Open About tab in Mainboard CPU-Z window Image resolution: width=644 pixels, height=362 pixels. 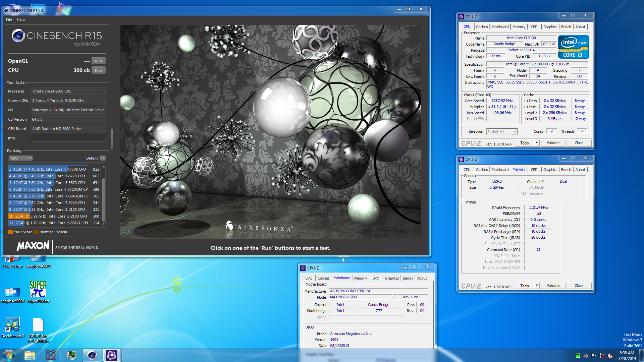coord(422,278)
